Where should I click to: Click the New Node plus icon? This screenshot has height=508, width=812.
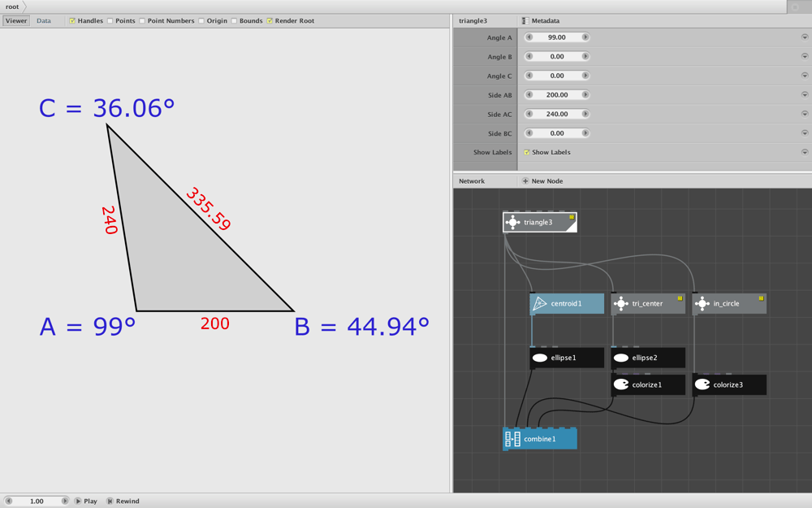pyautogui.click(x=525, y=181)
